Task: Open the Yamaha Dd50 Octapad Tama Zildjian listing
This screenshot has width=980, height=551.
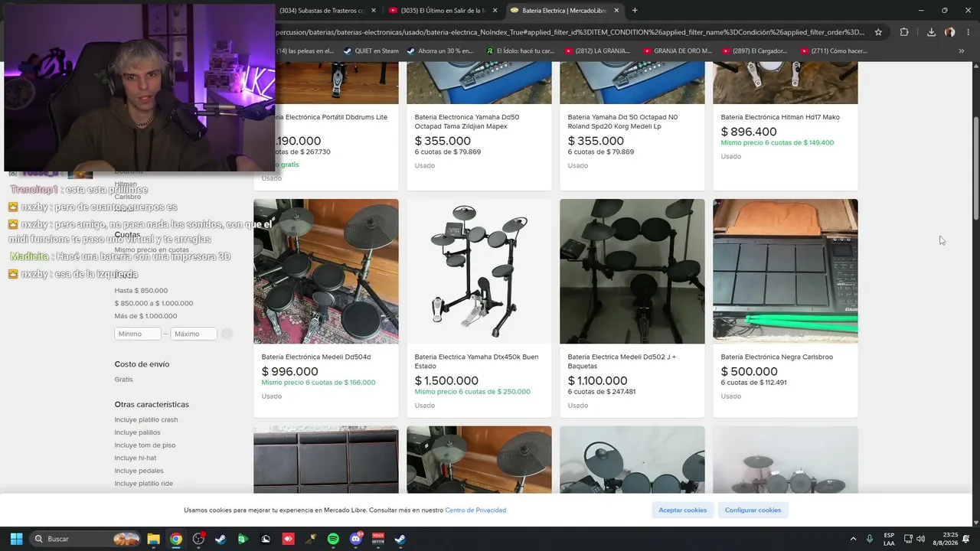Action: pyautogui.click(x=467, y=122)
